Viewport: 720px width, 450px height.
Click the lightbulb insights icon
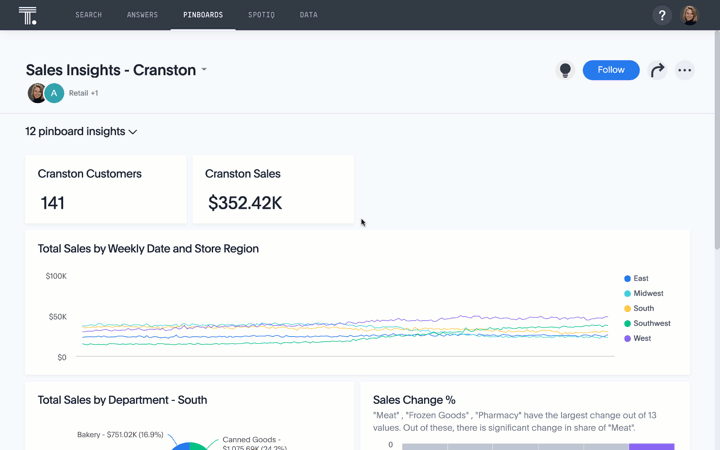tap(565, 70)
